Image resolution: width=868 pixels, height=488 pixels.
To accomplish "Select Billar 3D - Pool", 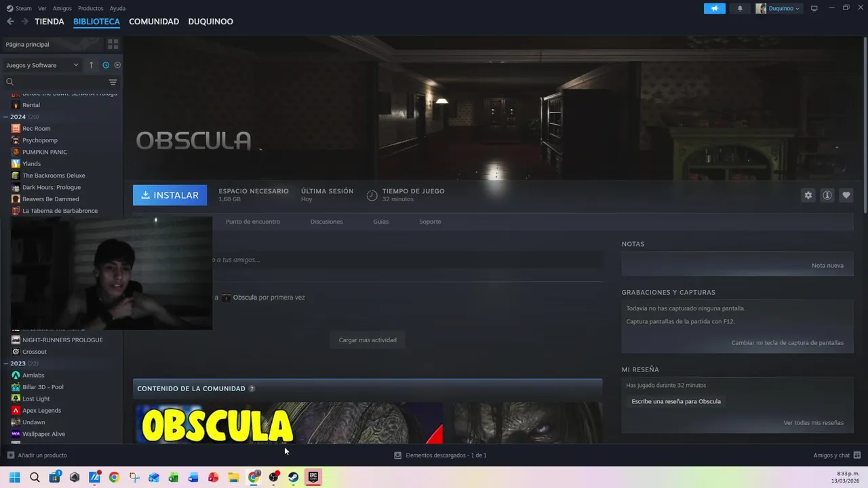I will (43, 387).
